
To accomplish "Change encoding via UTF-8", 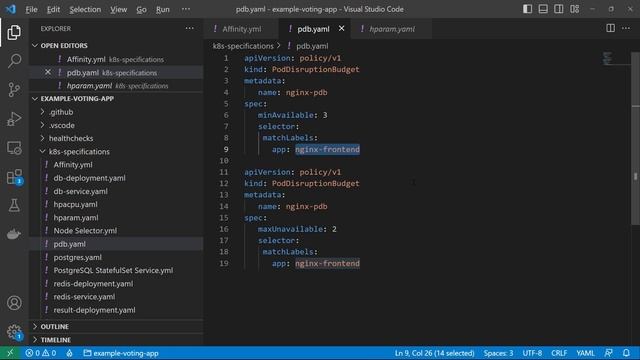I will pyautogui.click(x=532, y=353).
